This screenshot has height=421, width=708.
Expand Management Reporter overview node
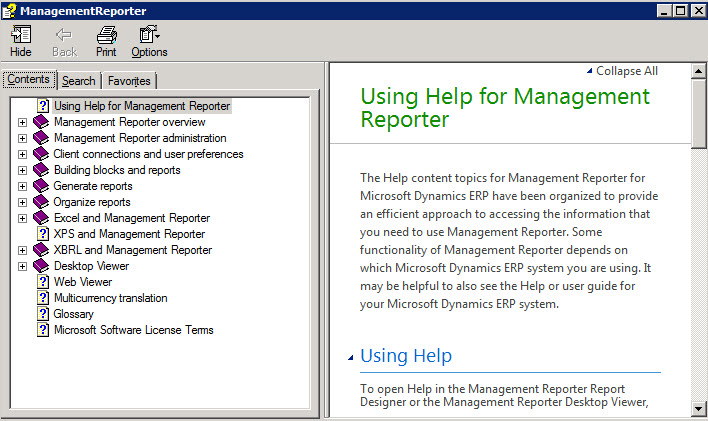tap(22, 122)
